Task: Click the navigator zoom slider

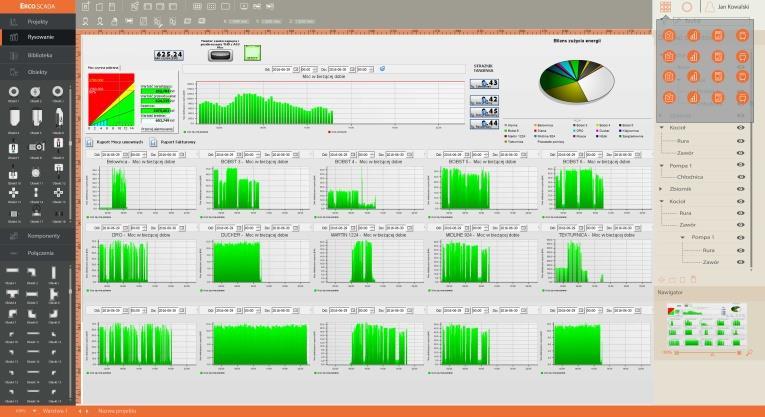Action: (707, 353)
